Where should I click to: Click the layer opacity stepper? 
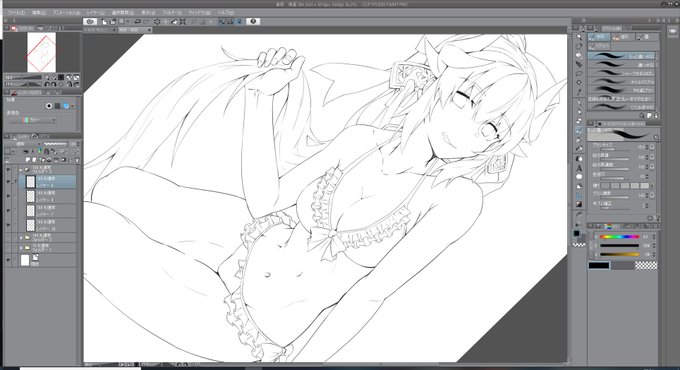click(x=78, y=144)
